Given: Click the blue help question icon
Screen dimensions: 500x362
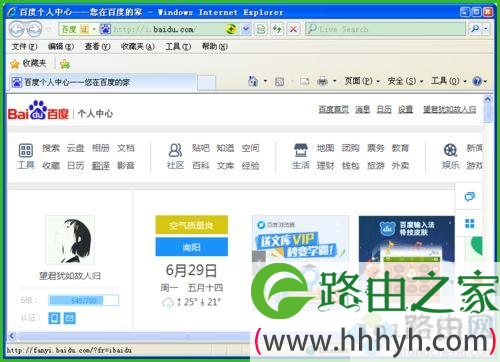Looking at the screenshot, I should coord(477,81).
